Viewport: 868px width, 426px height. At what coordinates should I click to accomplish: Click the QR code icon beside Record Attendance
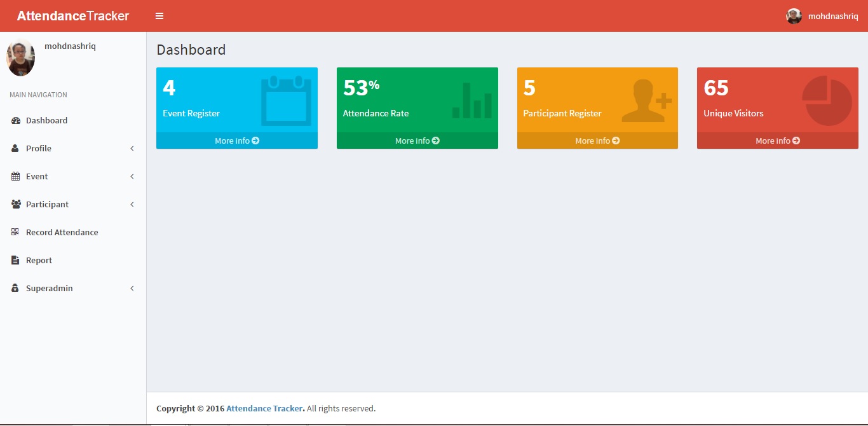click(x=15, y=232)
